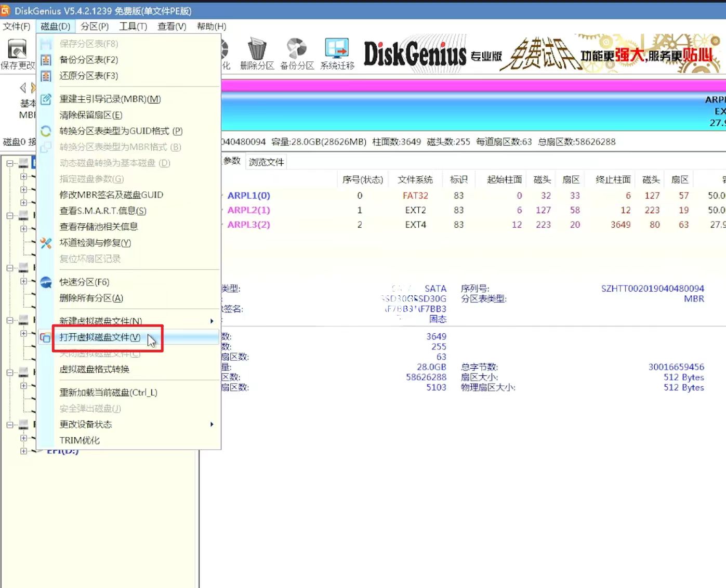This screenshot has width=726, height=588.
Task: Expand the 新建虚拟磁盘文件(N) submenu arrow
Action: coord(212,321)
